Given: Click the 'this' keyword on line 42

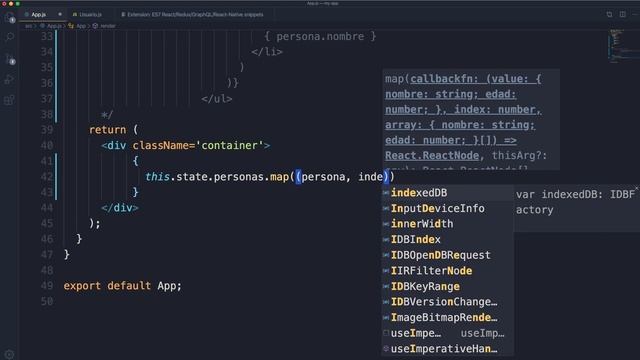Looking at the screenshot, I should tap(158, 177).
